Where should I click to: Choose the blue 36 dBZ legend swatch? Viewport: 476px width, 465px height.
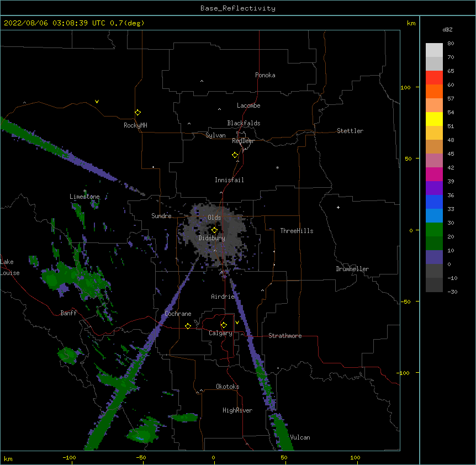pos(434,202)
